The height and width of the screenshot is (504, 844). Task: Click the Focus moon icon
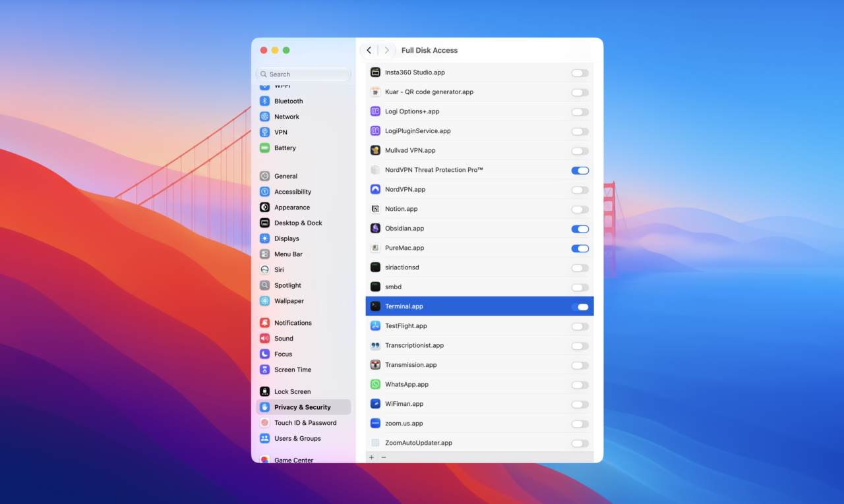pos(264,354)
